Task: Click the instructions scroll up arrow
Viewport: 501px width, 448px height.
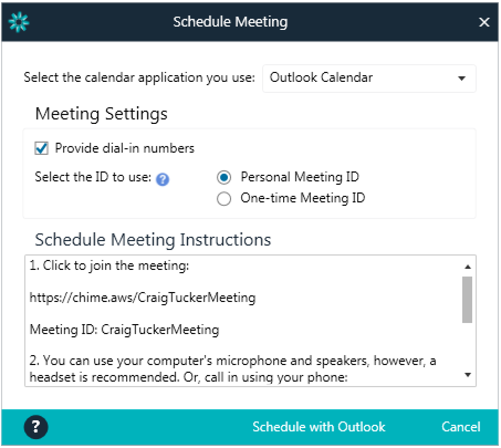Action: tap(468, 267)
